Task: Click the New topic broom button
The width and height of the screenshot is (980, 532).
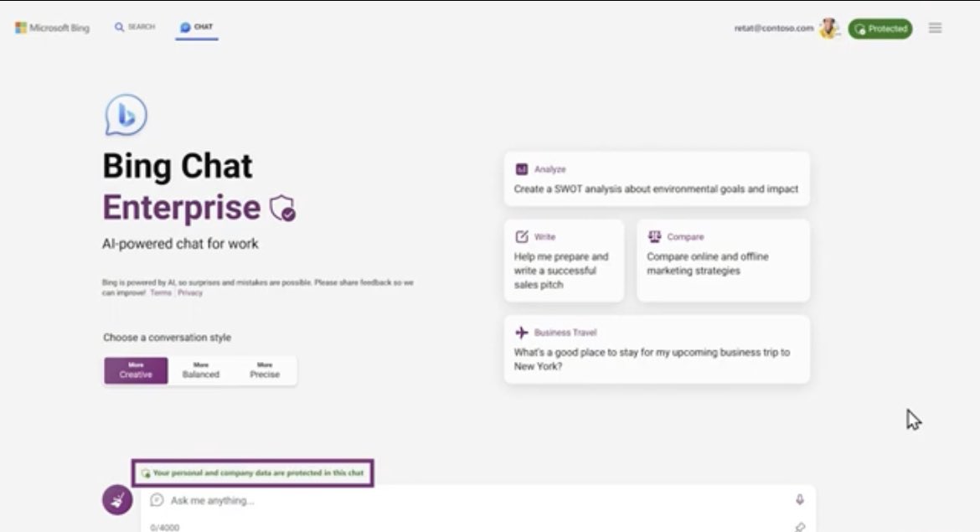Action: [x=117, y=499]
